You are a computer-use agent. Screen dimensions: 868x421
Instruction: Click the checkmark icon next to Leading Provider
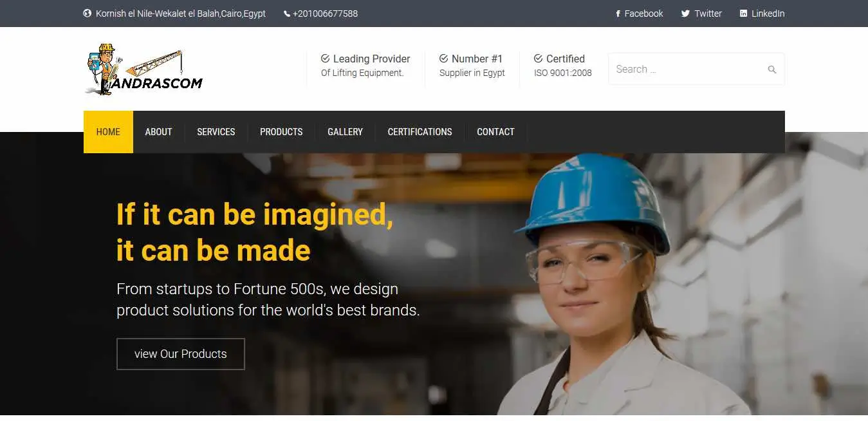click(325, 59)
